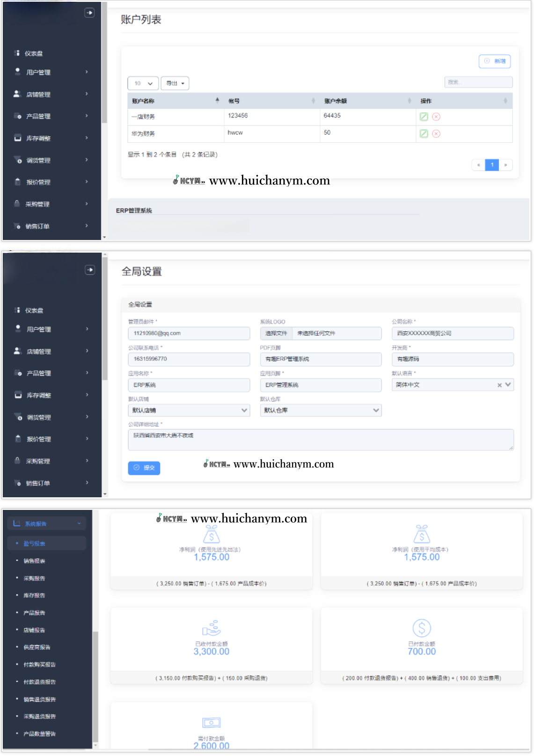534x756 pixels.
Task: Delete the 一店财务 account
Action: point(436,117)
